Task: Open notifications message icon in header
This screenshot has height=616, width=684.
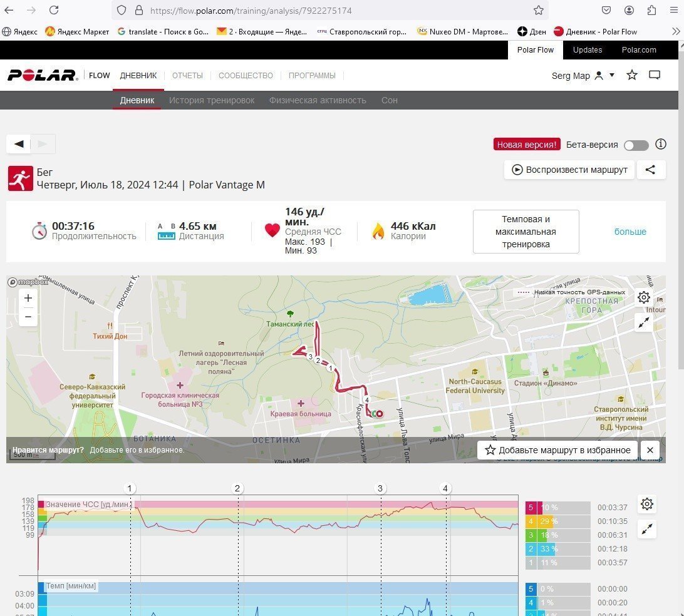Action: 655,75
